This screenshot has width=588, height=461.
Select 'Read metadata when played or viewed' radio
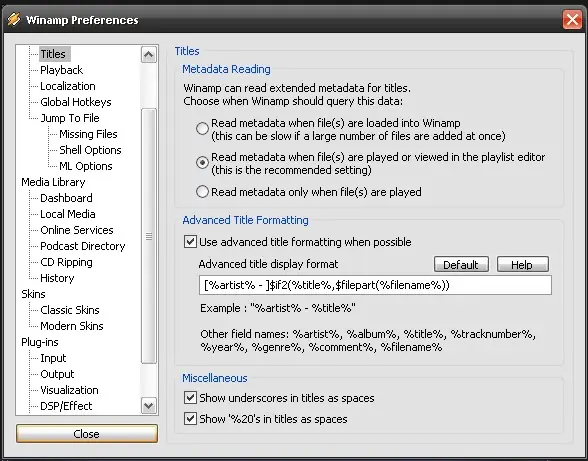[202, 162]
